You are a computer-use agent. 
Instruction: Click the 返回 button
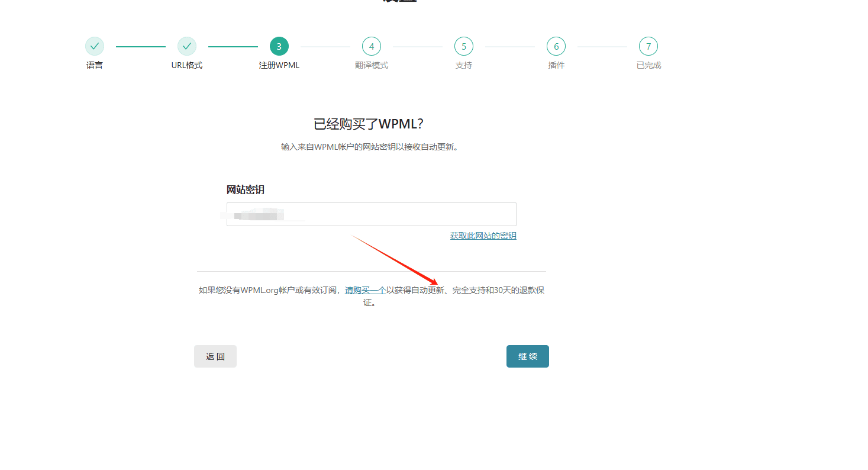coord(215,356)
